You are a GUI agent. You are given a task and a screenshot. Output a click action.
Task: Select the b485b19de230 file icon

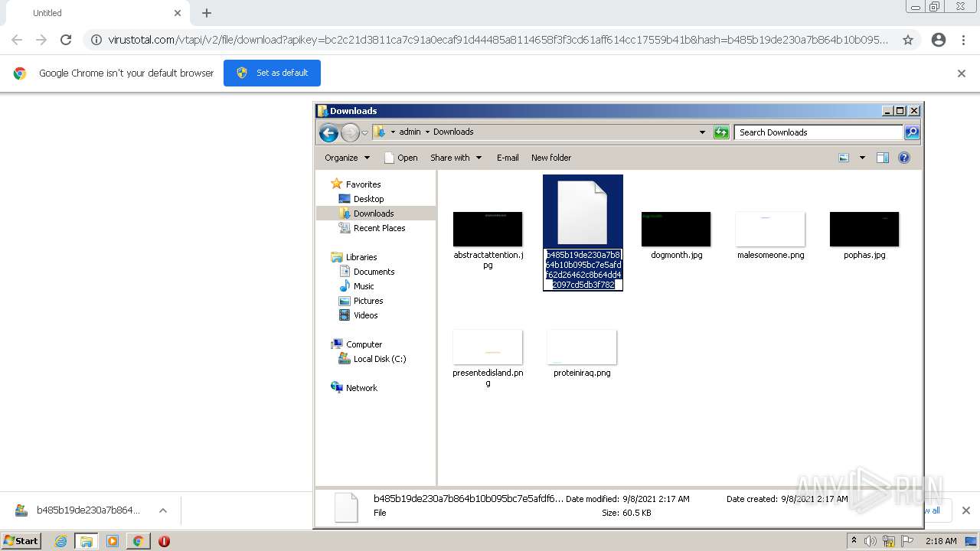[582, 213]
